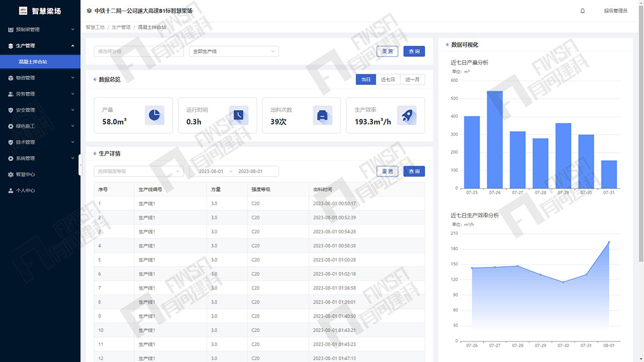Open the 选择强度等级 dropdown

click(139, 171)
